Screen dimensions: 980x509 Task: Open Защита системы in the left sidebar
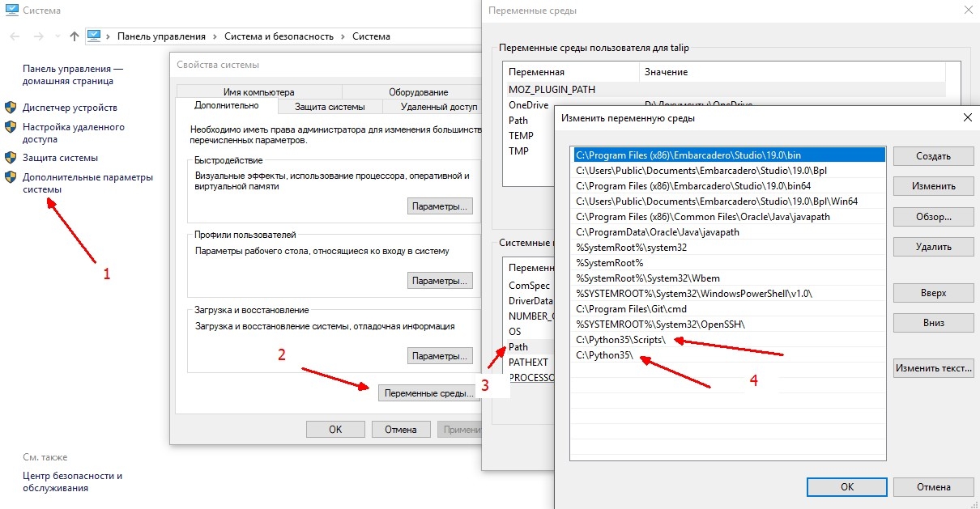(60, 158)
